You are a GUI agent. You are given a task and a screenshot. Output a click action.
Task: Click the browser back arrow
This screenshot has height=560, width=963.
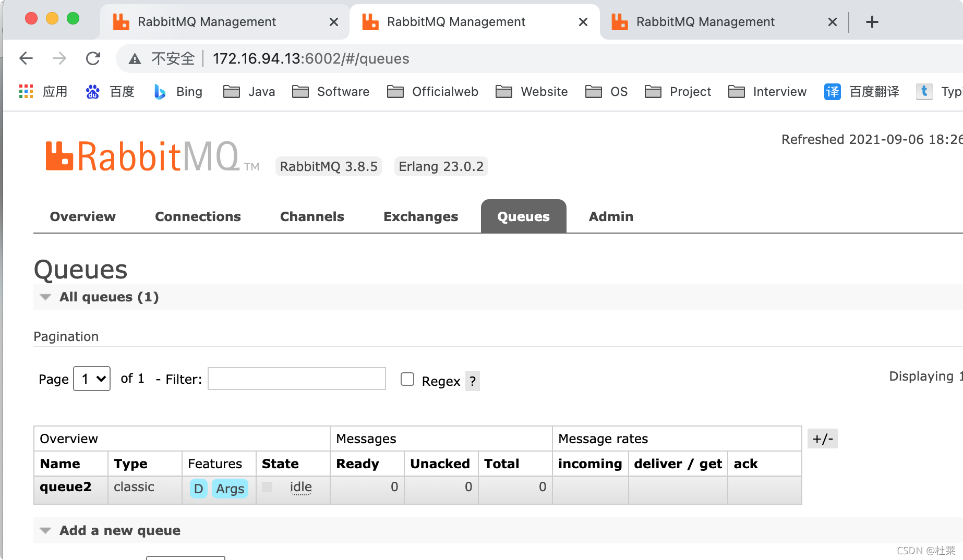click(x=26, y=58)
